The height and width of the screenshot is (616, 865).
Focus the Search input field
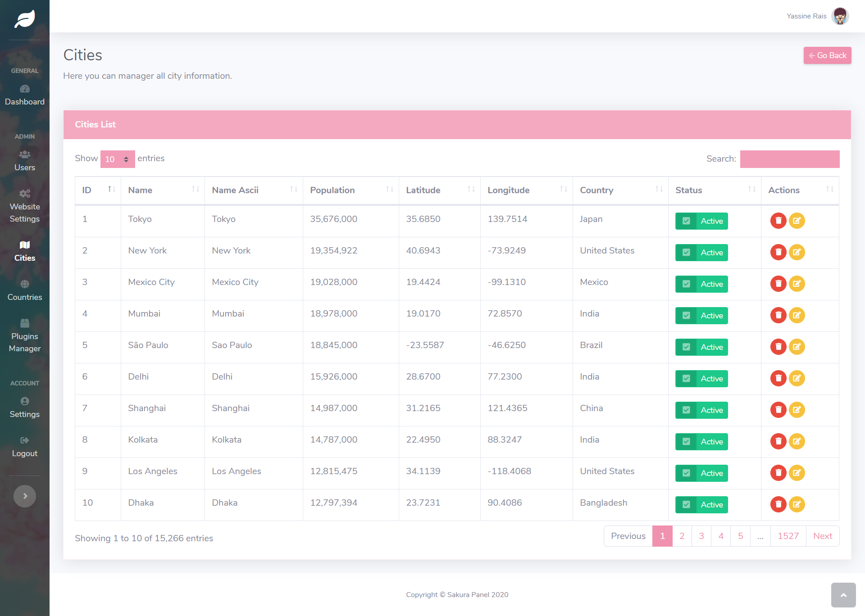[x=790, y=159]
